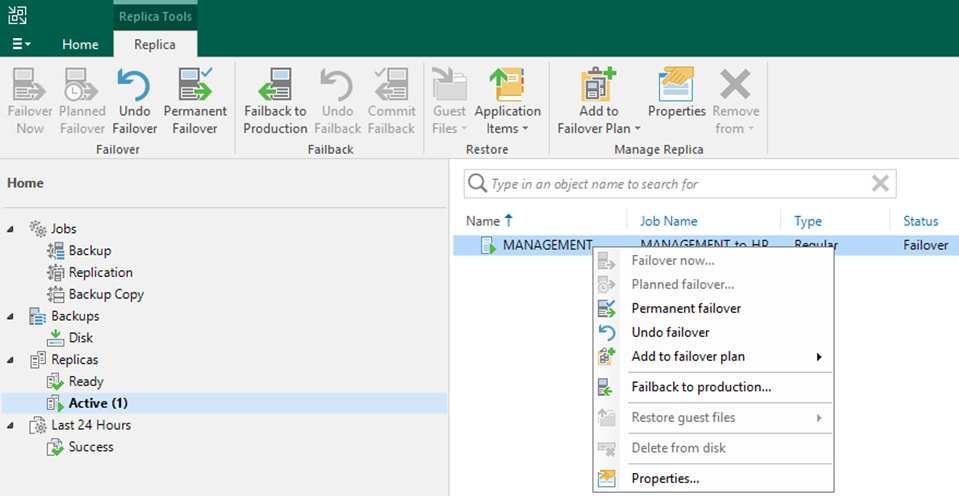Click the application logo icon
This screenshot has width=959, height=496.
click(x=17, y=15)
